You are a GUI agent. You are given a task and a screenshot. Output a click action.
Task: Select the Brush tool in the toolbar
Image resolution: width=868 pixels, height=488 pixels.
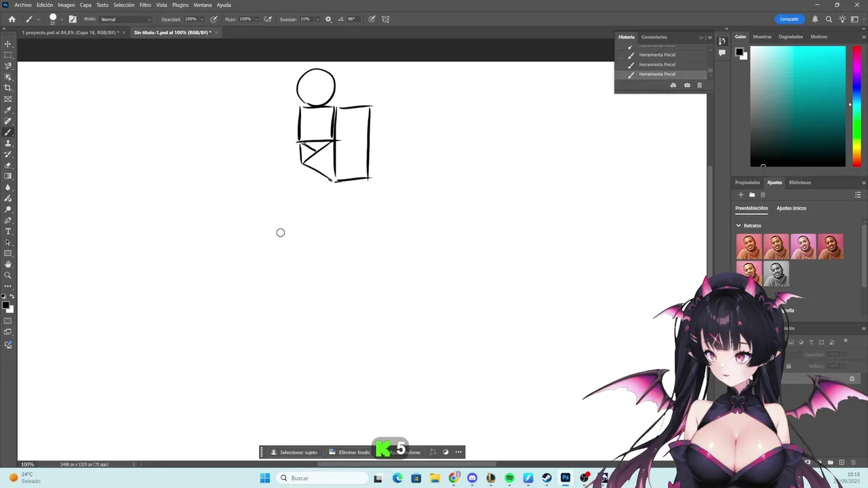(8, 132)
